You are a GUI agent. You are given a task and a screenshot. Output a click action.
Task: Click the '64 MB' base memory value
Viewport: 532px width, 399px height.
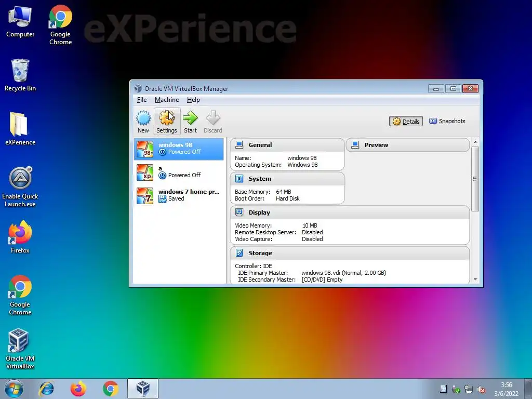[284, 192]
